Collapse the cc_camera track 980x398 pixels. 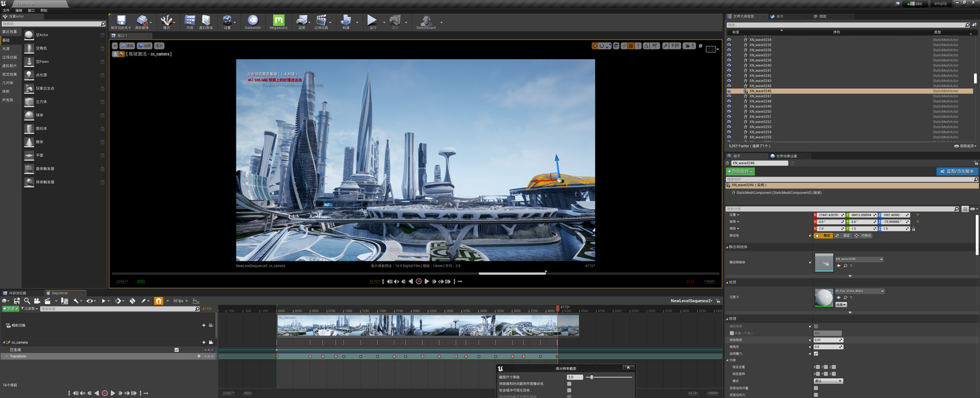(x=4, y=342)
